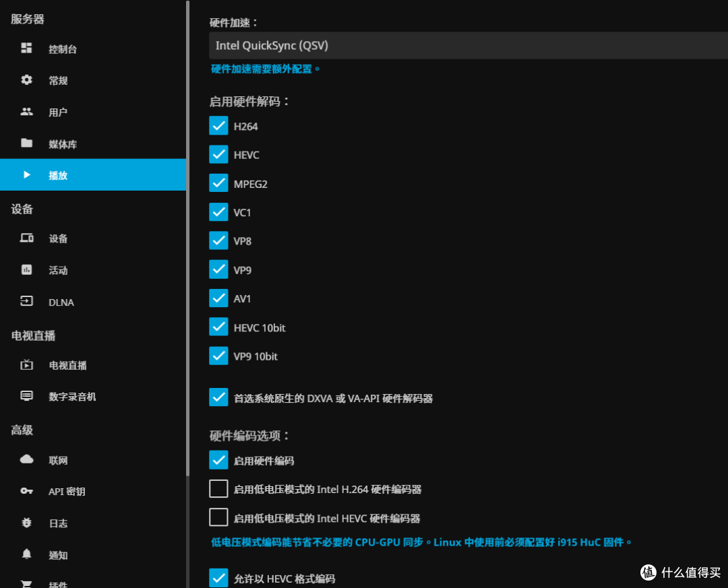Open the 控制台 dashboard icon
This screenshot has width=728, height=588.
[27, 48]
